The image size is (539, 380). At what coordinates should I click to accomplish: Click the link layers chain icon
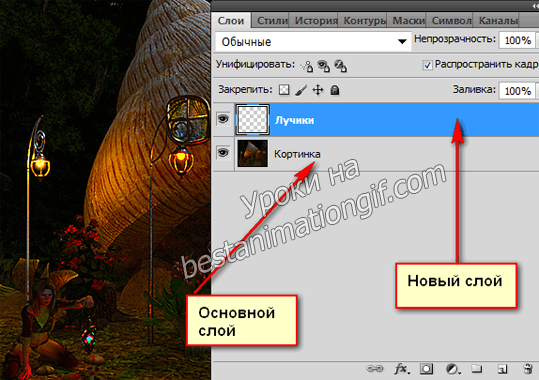[374, 369]
